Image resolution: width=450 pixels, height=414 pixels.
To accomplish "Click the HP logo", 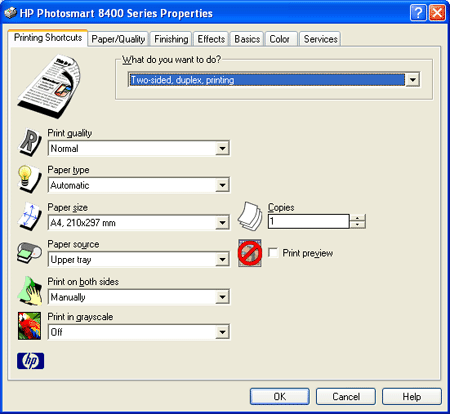I will click(x=30, y=361).
